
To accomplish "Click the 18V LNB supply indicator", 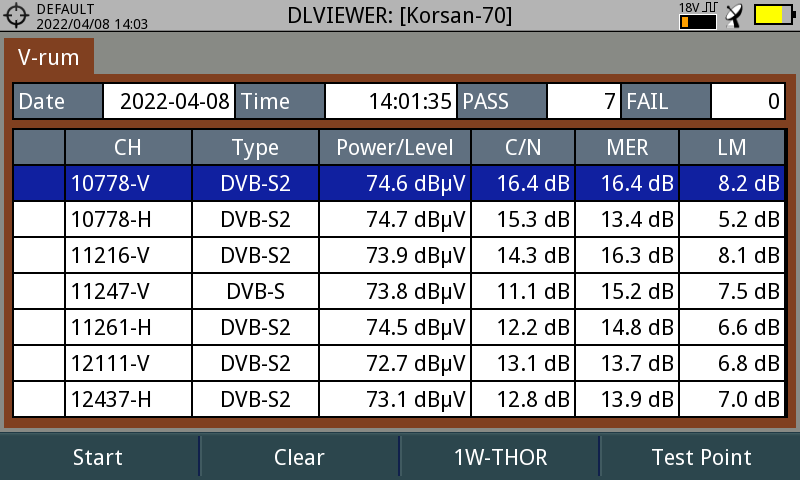I will [697, 15].
